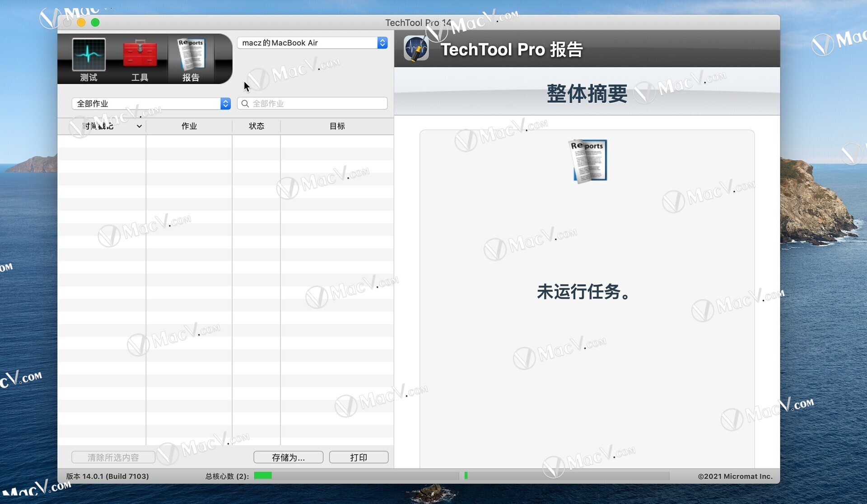Click the TechTool Pro app logo in header
This screenshot has height=504, width=867.
[416, 49]
